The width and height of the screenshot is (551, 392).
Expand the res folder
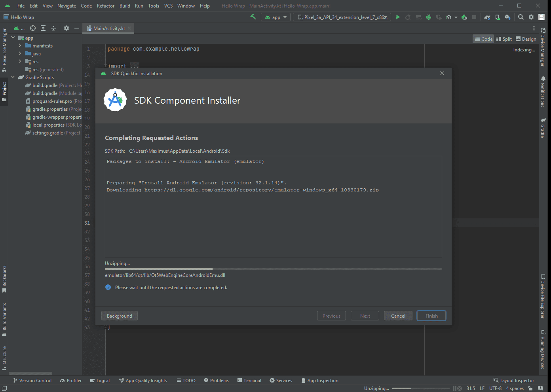point(20,61)
